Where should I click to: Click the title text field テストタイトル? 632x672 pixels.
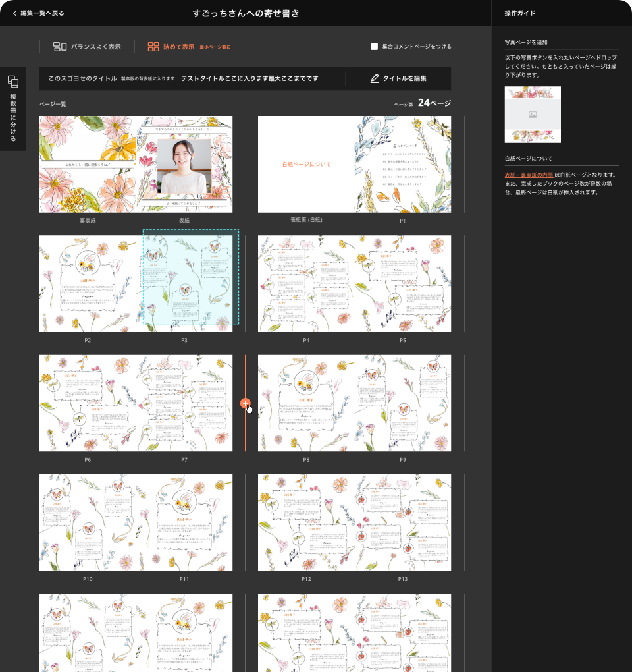[250, 78]
